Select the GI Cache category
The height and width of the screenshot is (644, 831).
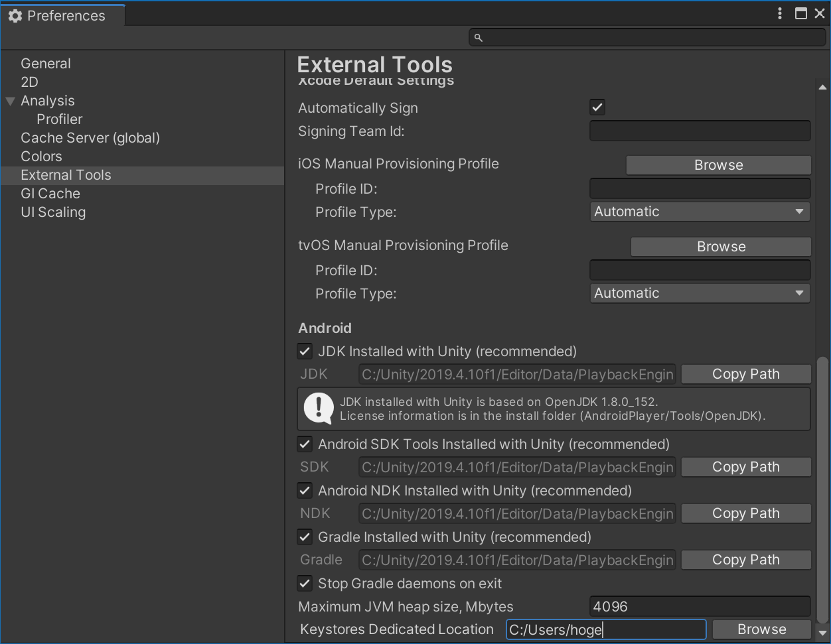pos(50,194)
